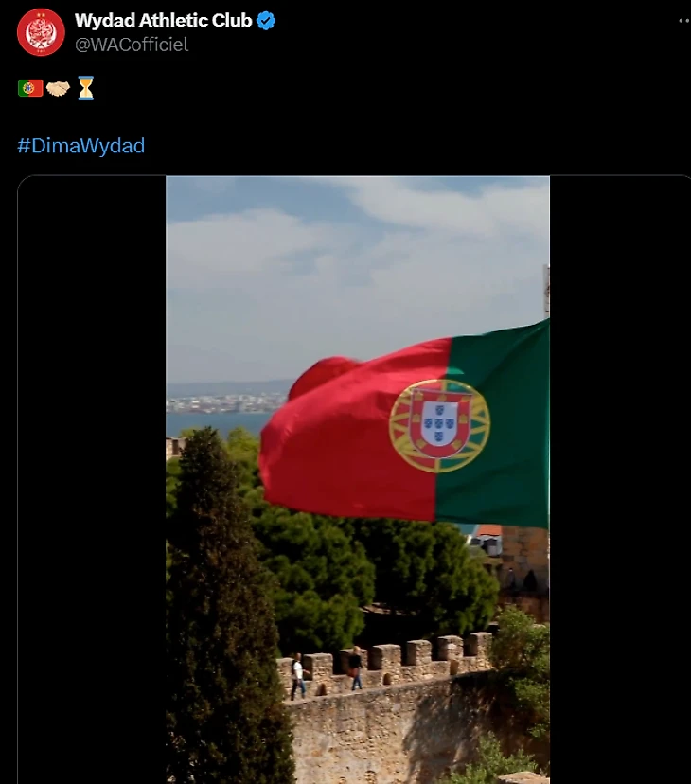Open the Wydad Athletic Club display name

coord(164,21)
